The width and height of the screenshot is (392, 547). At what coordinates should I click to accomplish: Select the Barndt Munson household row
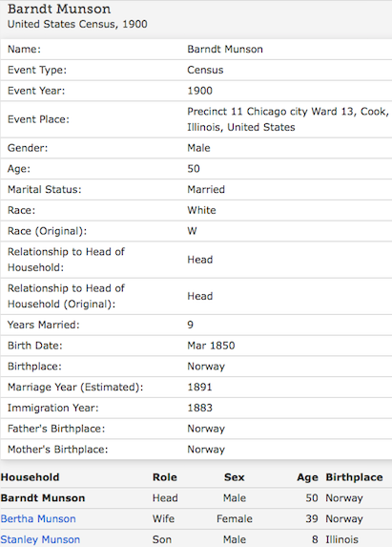coord(196,497)
